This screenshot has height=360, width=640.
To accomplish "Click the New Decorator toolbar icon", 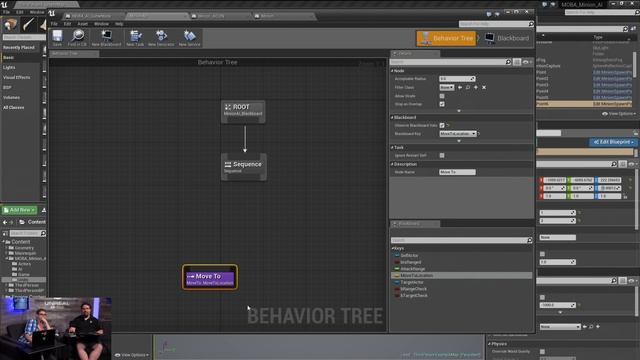I will [161, 38].
